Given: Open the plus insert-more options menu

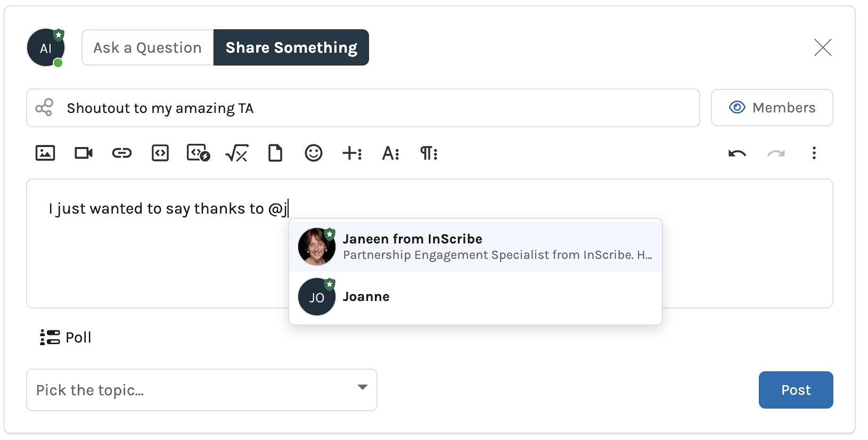Looking at the screenshot, I should tap(352, 153).
